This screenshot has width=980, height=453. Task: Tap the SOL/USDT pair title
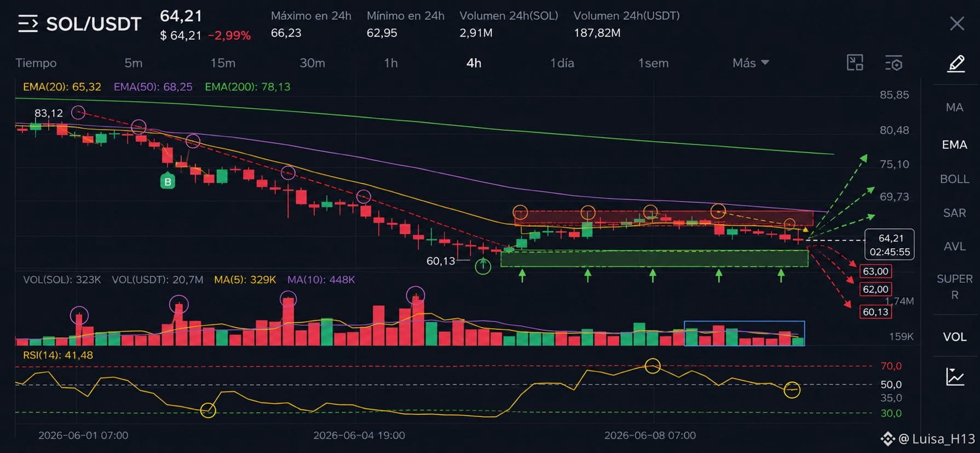pos(94,24)
